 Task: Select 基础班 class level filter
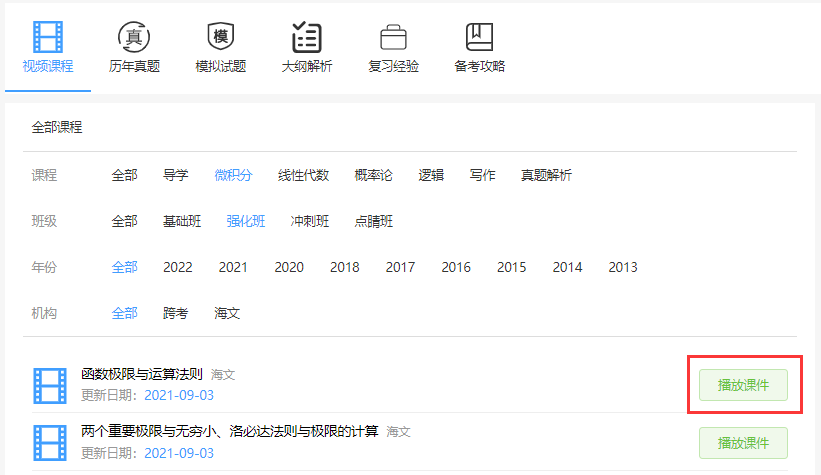pos(182,221)
